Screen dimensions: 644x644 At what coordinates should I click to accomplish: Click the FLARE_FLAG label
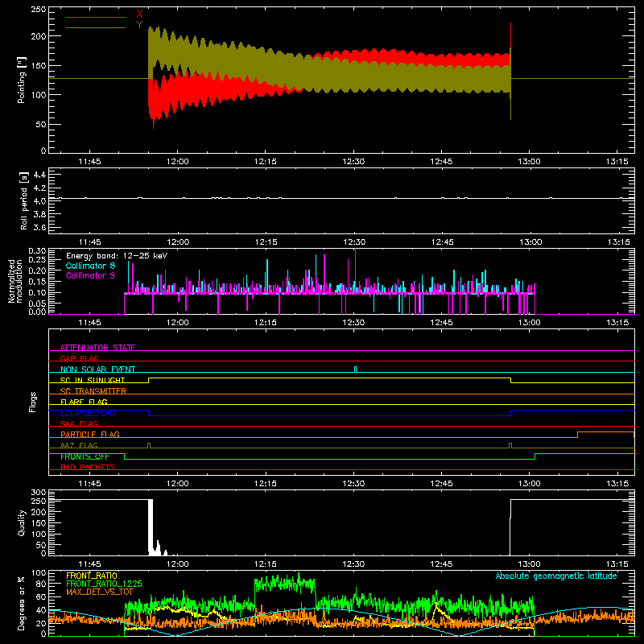click(x=84, y=402)
